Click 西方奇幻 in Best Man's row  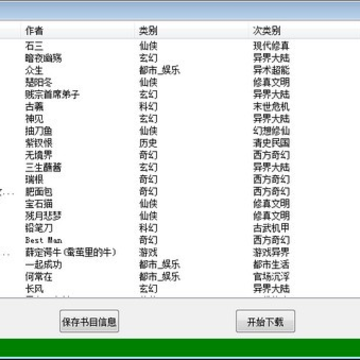coord(271,240)
